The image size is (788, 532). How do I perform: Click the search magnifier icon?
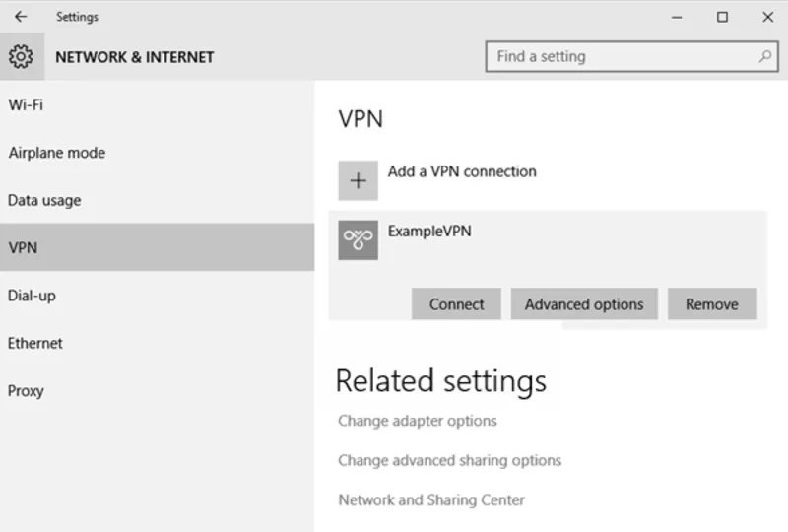tap(764, 57)
